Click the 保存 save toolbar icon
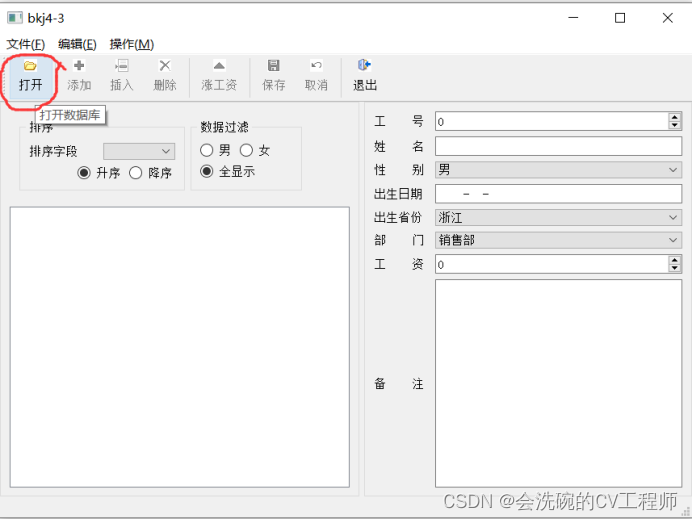Viewport: 693px width, 520px height. click(274, 65)
